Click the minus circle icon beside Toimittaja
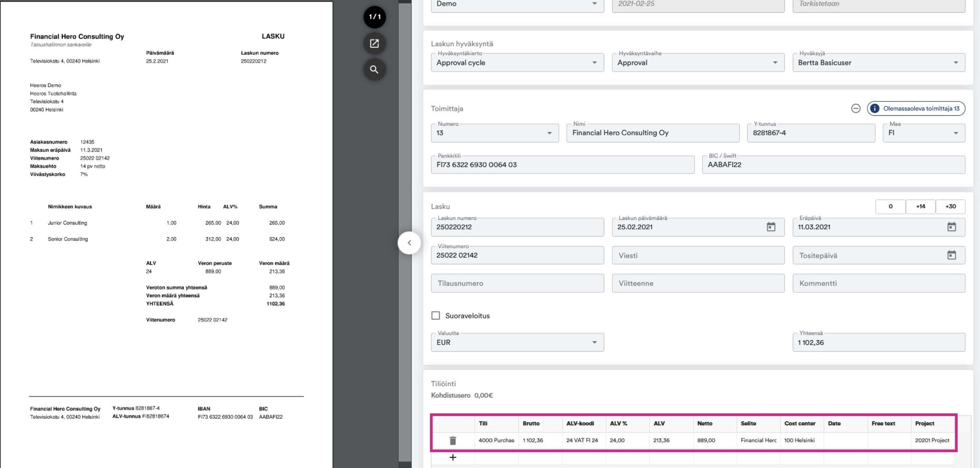Screen dimensions: 980x468 tap(856, 108)
